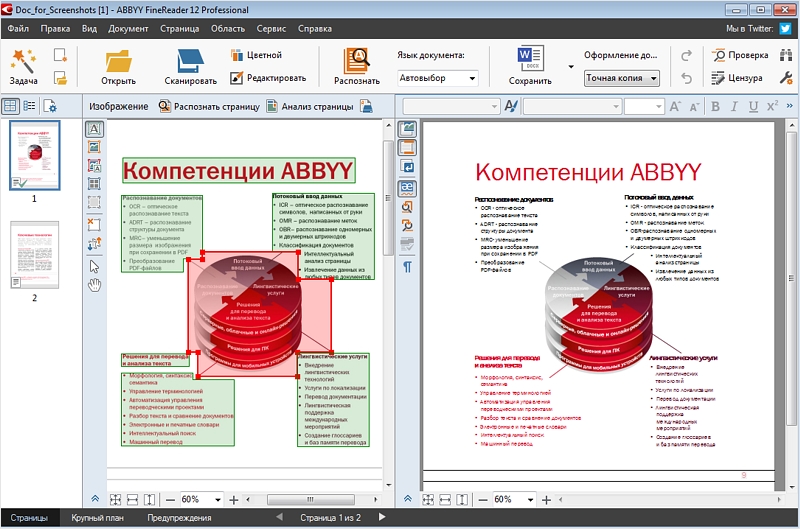Switch Pages panel to thumbnails view
This screenshot has height=529, width=800.
pos(10,106)
